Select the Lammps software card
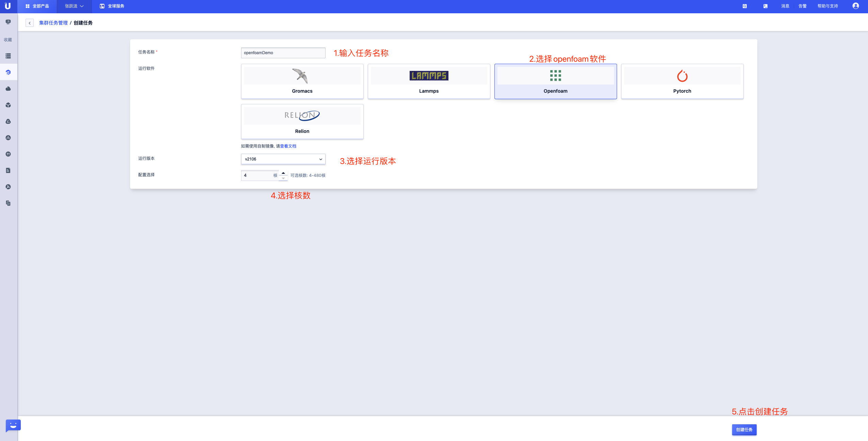Screen dimensions: 868x441 coord(429,81)
